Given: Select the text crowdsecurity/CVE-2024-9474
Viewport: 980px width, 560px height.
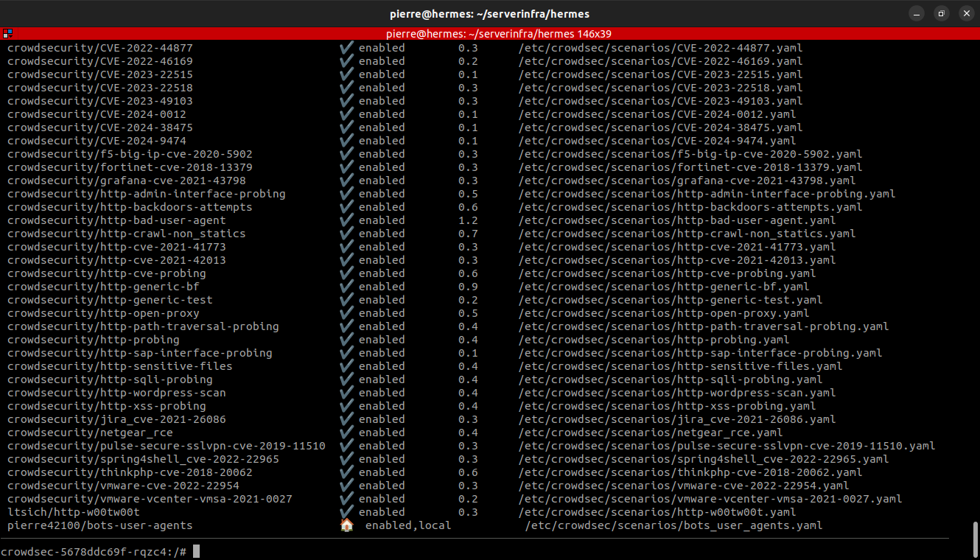Looking at the screenshot, I should [97, 141].
